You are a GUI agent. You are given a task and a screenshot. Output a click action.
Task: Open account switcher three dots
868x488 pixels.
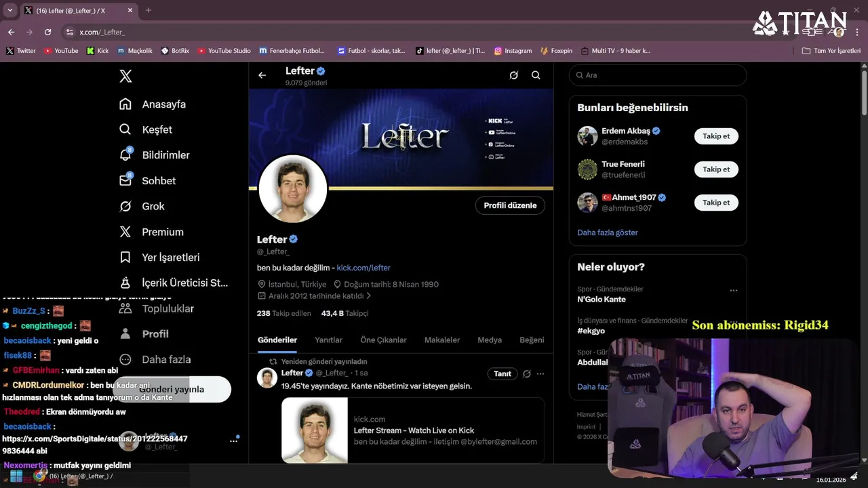coord(234,441)
